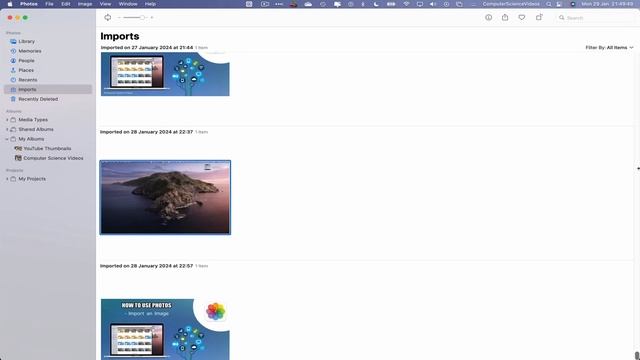Viewport: 640px width, 360px height.
Task: Click 'Imported on 27 January 2024 at 21:44' heading
Action: [x=147, y=48]
